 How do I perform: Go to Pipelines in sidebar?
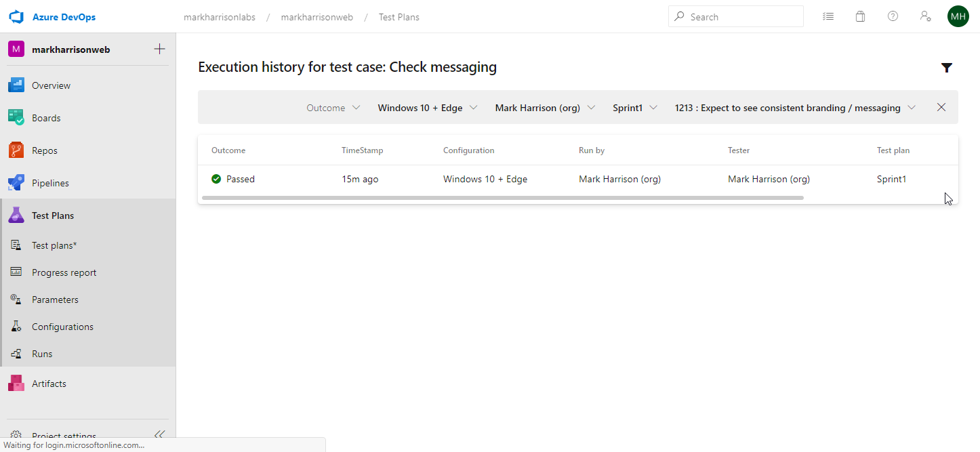pyautogui.click(x=50, y=183)
